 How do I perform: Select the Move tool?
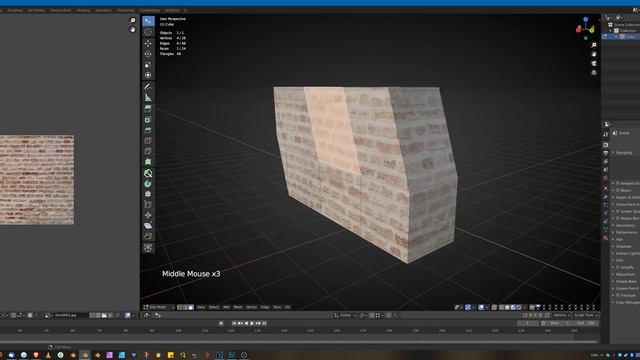point(148,43)
